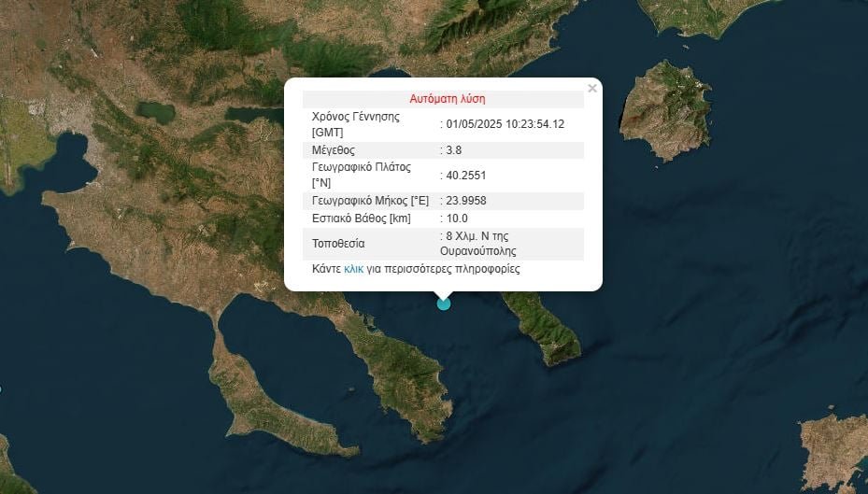The image size is (868, 494).
Task: Click the teal earthquake epicenter marker
Action: pos(444,303)
